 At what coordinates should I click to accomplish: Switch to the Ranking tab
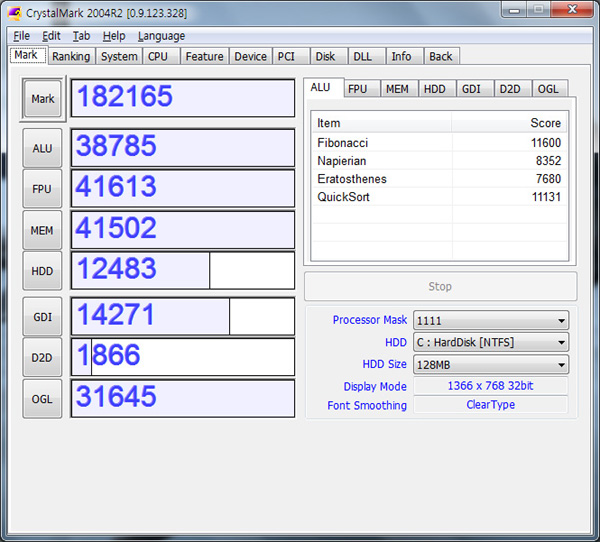(x=71, y=56)
